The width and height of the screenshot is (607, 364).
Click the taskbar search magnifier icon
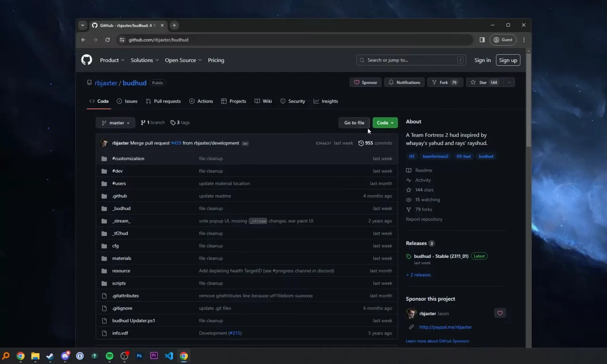[6, 356]
